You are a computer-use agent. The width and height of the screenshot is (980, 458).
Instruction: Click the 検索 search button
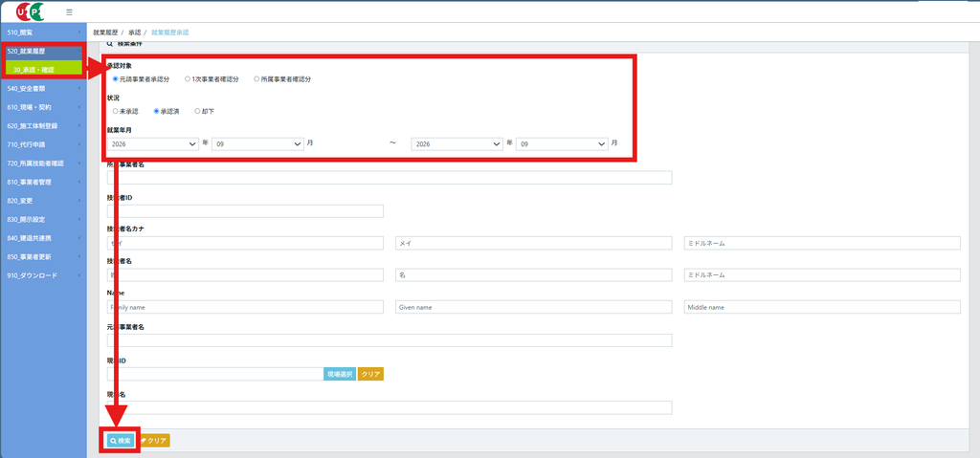point(120,441)
